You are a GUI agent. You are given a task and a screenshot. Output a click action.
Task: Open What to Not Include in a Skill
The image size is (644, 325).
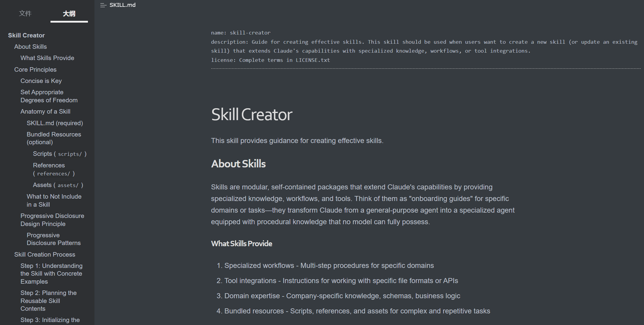click(x=54, y=200)
